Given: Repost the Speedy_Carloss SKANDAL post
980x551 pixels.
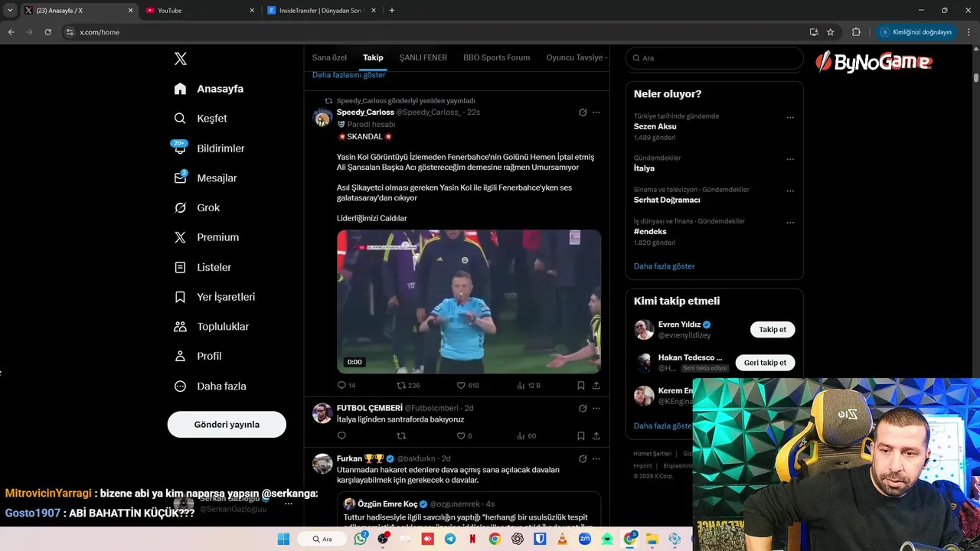Looking at the screenshot, I should (401, 386).
